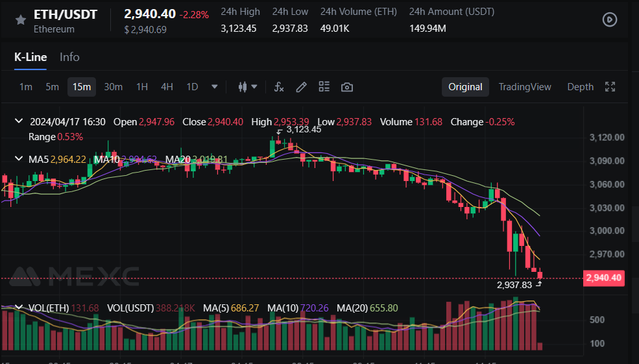
Task: Add ETH/USDT to favorites via the star icon
Action: coord(21,19)
